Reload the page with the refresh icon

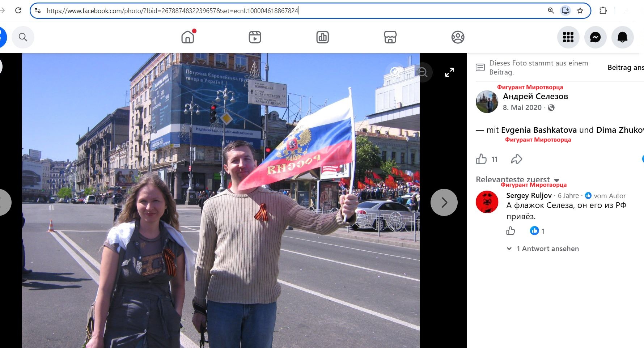[x=18, y=10]
